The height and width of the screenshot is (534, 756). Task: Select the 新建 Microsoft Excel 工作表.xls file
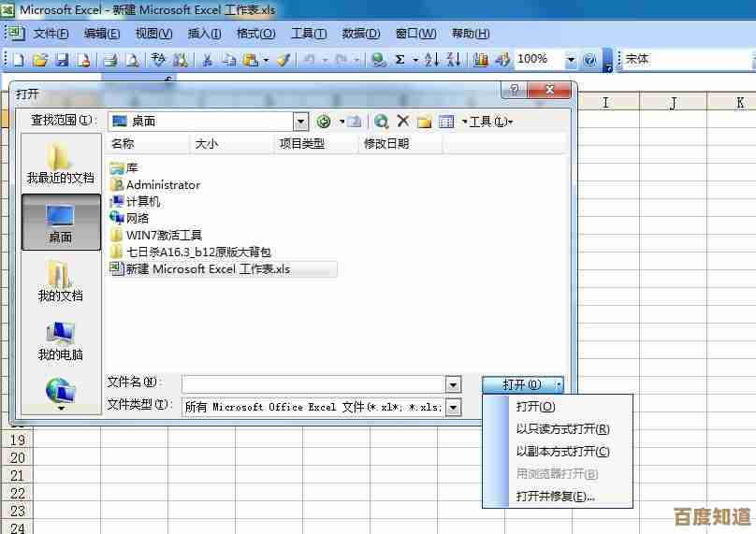pyautogui.click(x=208, y=269)
